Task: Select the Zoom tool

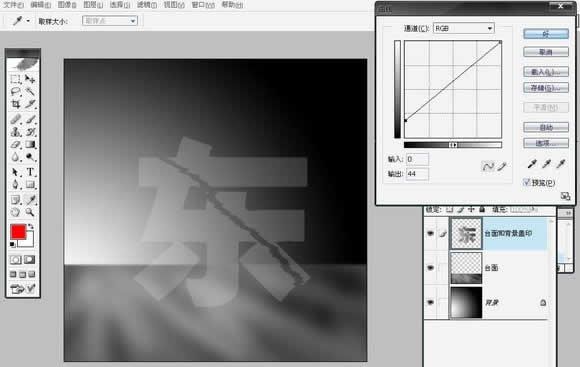Action: tap(30, 212)
